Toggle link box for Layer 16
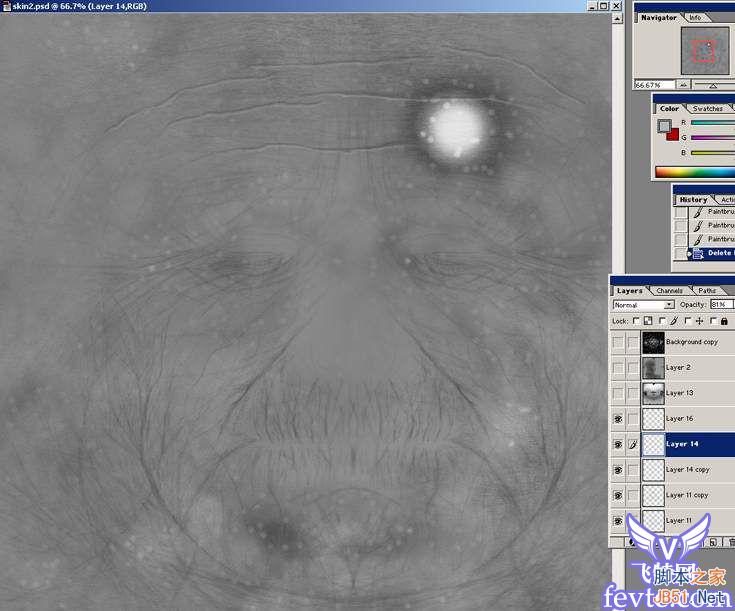Viewport: 735px width, 611px height. point(633,419)
